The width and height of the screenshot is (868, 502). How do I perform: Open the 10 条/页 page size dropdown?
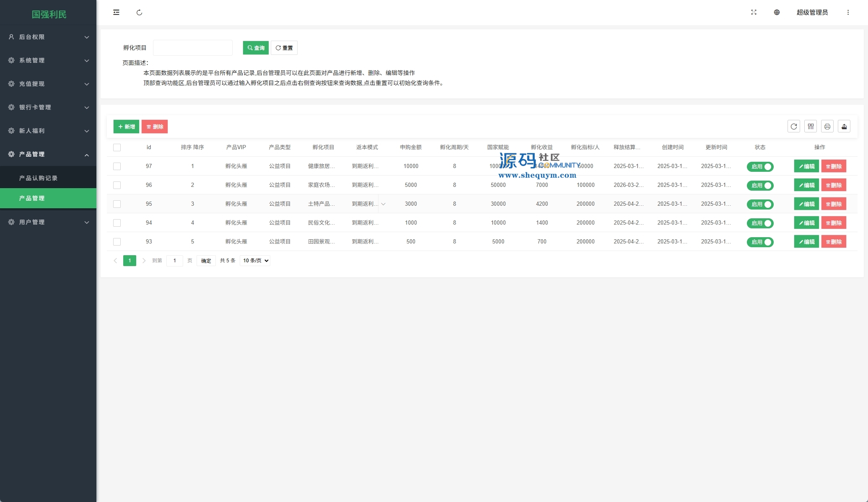point(255,261)
